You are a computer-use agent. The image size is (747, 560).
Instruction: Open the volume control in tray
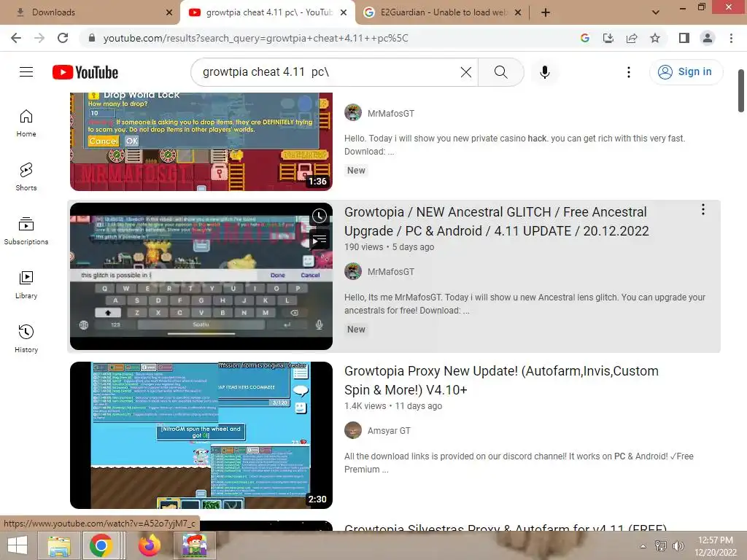tap(678, 546)
